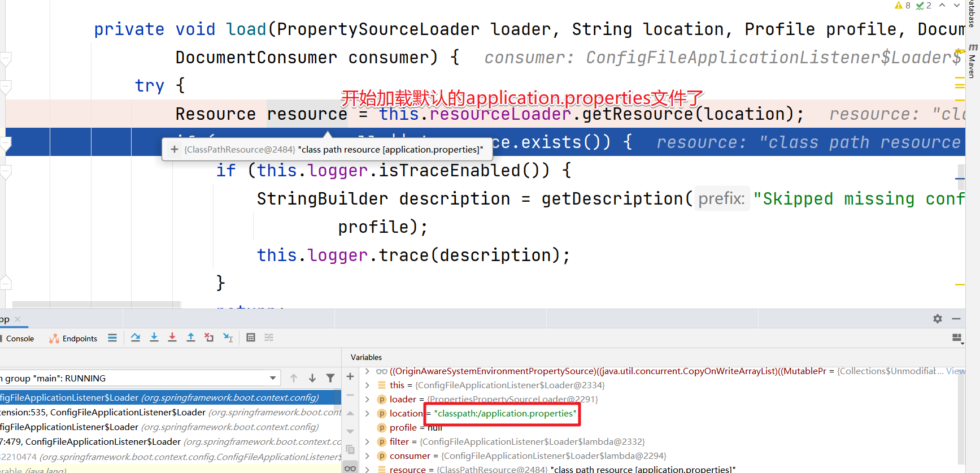Viewport: 980px width, 473px height.
Task: Click the Force Step Into red arrow icon
Action: (172, 337)
